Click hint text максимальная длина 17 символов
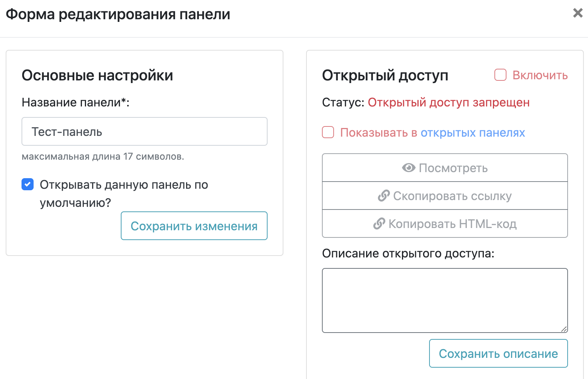This screenshot has width=588, height=379. 103,156
